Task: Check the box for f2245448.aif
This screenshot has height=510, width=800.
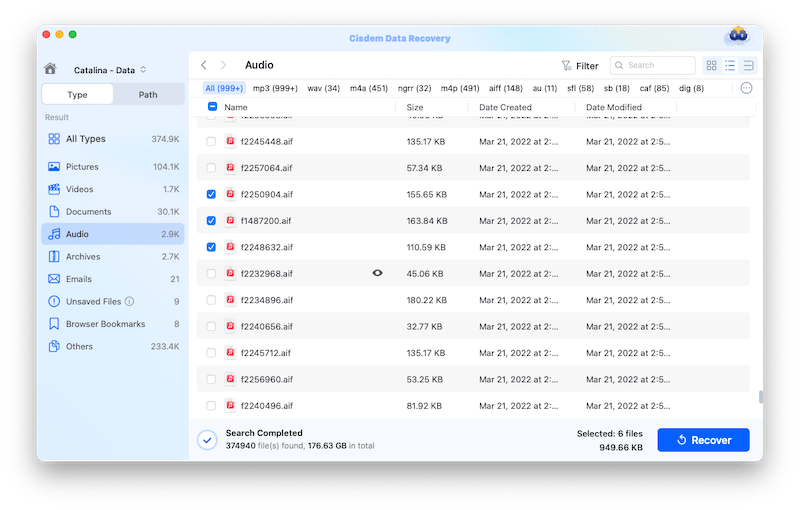Action: tap(211, 142)
